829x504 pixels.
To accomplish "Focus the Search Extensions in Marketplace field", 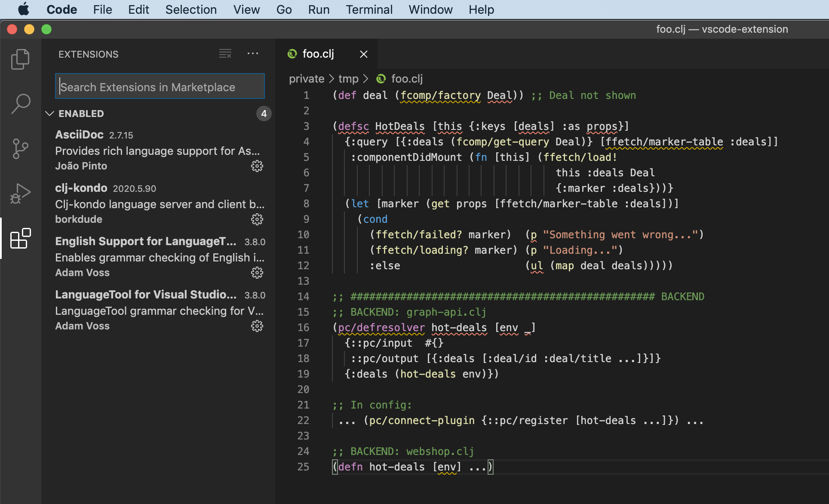I will click(160, 86).
